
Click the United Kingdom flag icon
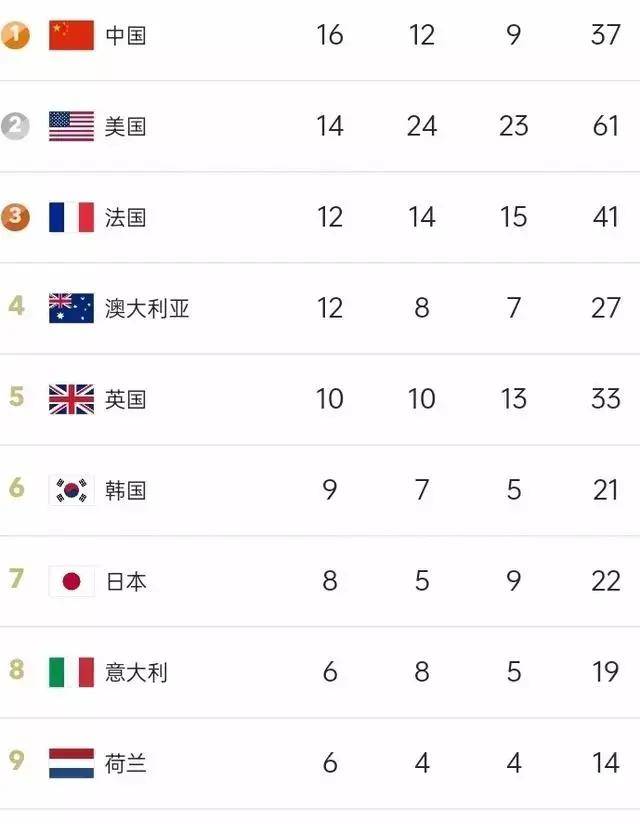pyautogui.click(x=71, y=399)
